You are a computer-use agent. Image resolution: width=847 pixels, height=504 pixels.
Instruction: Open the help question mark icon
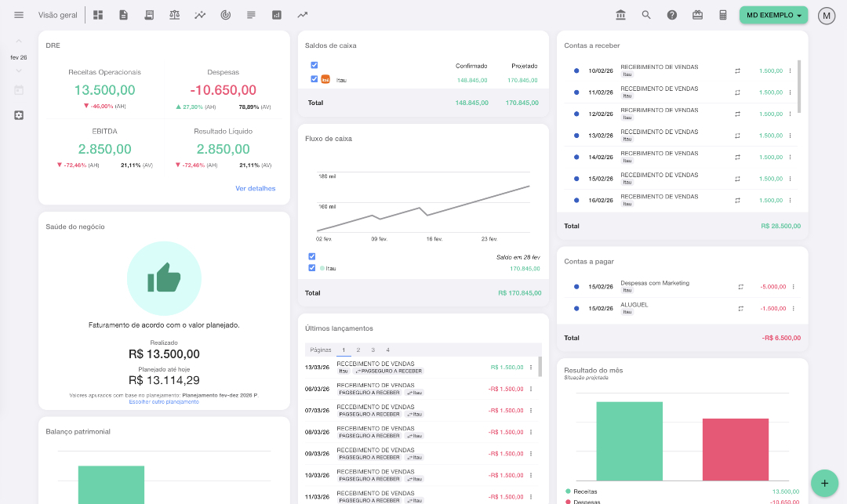[x=672, y=15]
